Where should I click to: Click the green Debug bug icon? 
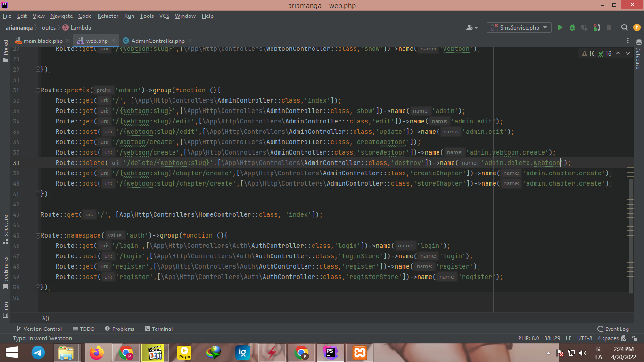click(572, 28)
